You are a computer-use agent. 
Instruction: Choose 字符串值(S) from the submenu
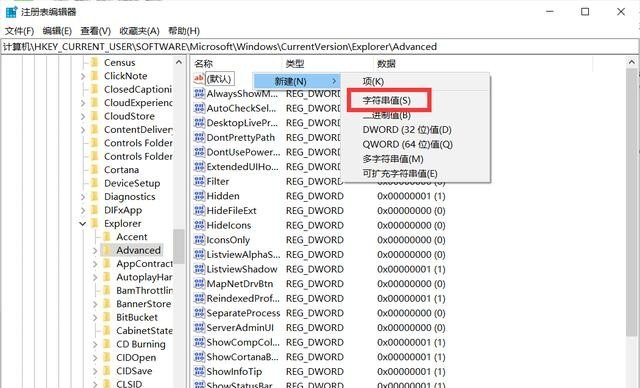pyautogui.click(x=387, y=100)
